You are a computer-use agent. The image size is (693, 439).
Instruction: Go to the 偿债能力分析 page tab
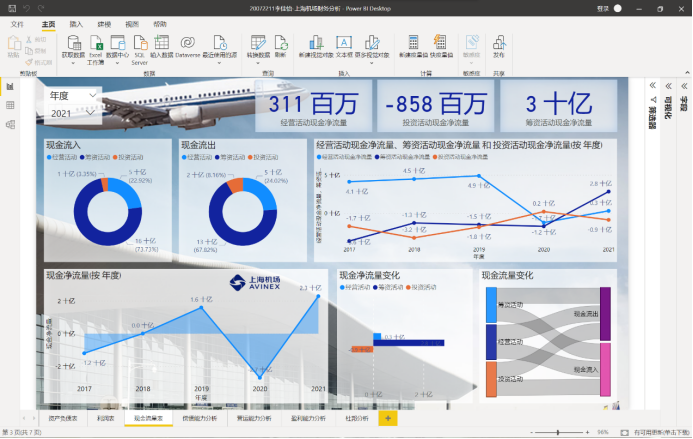[x=199, y=418]
